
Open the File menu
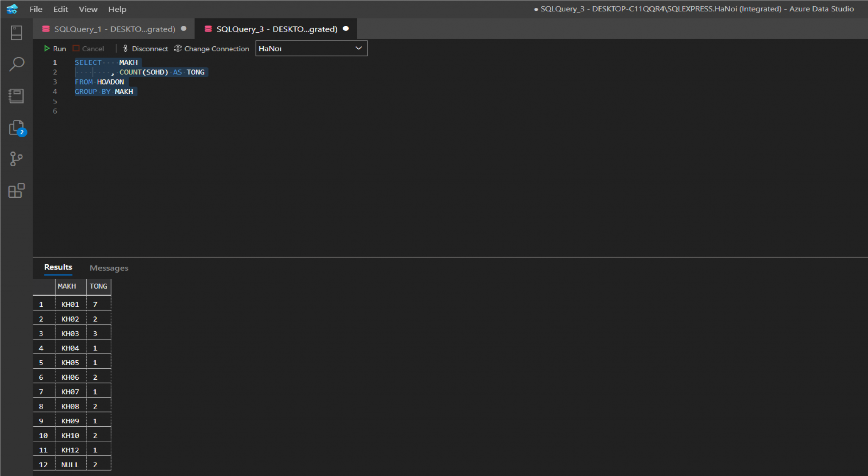coord(36,9)
